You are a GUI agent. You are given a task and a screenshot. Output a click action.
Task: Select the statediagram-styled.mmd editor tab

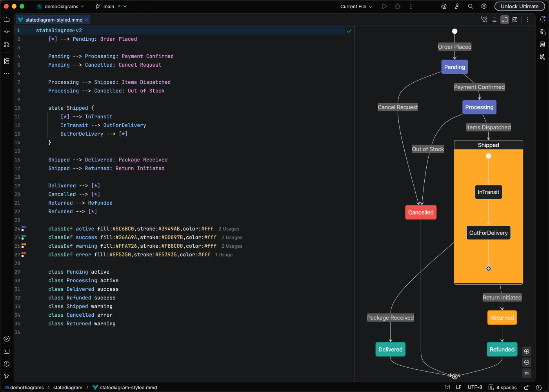coord(53,20)
